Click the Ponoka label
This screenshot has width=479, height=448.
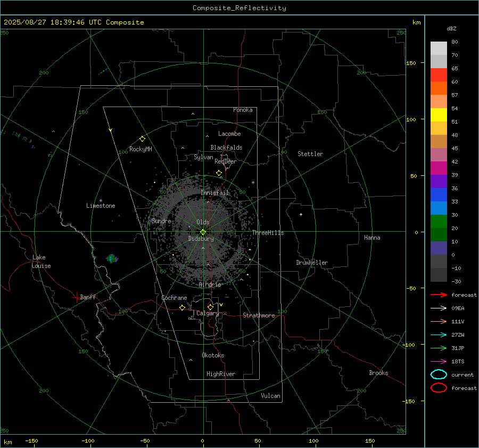pos(243,110)
